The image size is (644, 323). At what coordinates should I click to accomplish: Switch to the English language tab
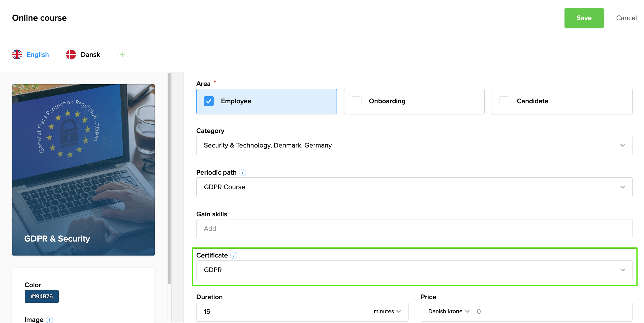[38, 55]
